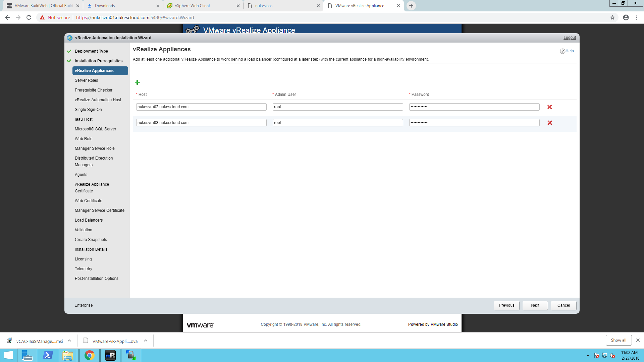Open the Chrome profile account icon
This screenshot has width=644, height=362.
626,17
